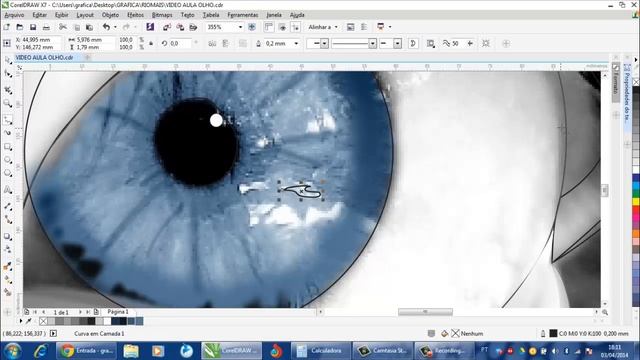Pick the yellow swatch in the right color palette
This screenshot has width=640, height=360.
pyautogui.click(x=636, y=201)
